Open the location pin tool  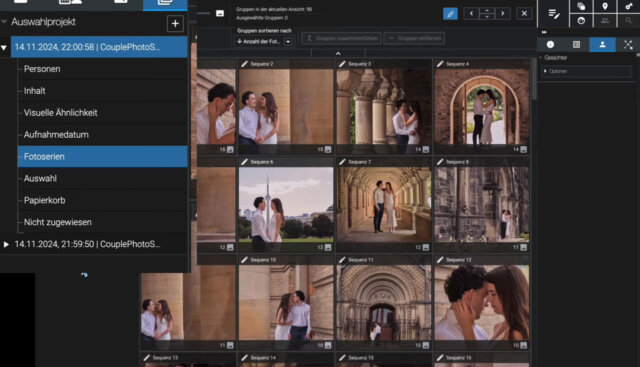pyautogui.click(x=605, y=6)
